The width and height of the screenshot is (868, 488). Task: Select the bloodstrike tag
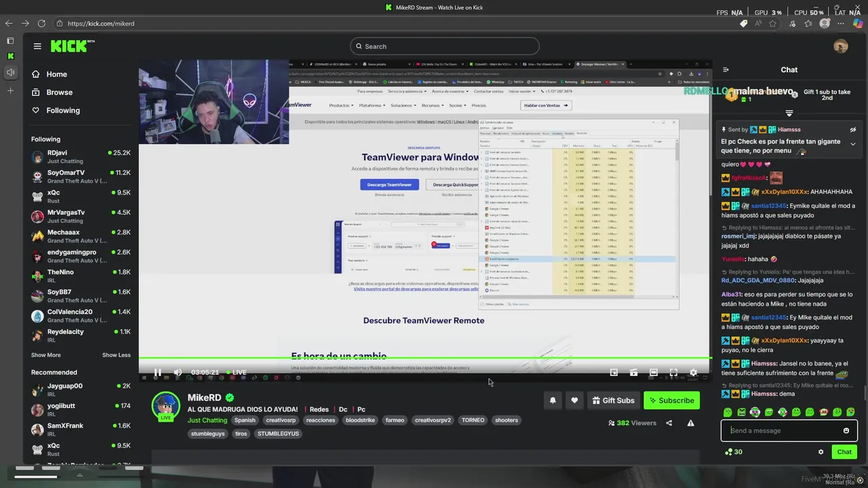coord(360,420)
